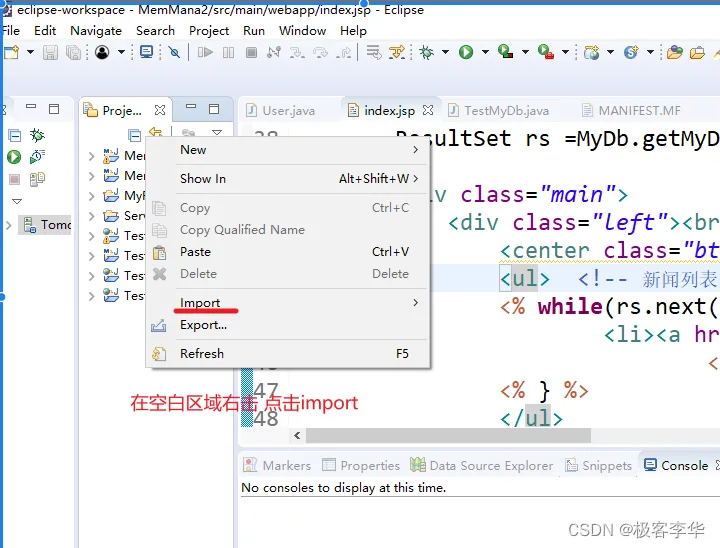
Task: Close the index.jsp editor tab
Action: tap(428, 110)
